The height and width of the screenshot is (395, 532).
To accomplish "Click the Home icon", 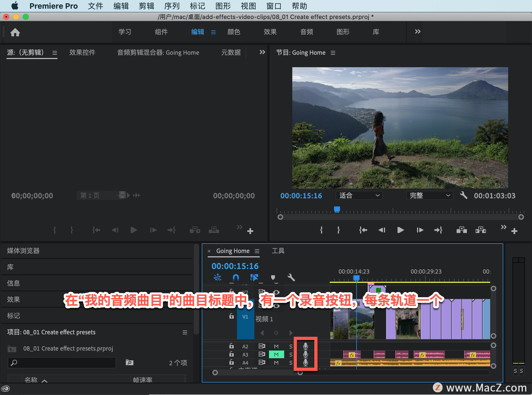I will (x=15, y=32).
